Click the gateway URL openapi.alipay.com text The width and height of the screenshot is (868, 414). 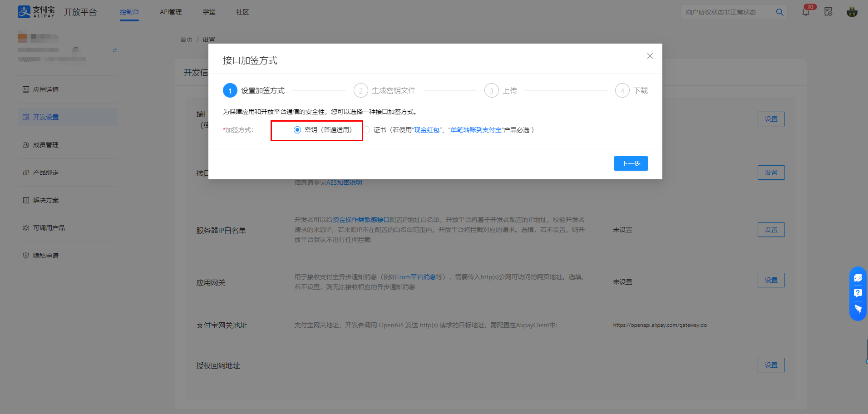pyautogui.click(x=660, y=325)
